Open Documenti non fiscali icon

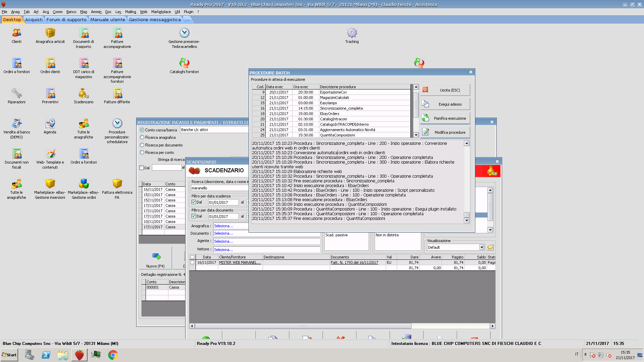pyautogui.click(x=16, y=154)
